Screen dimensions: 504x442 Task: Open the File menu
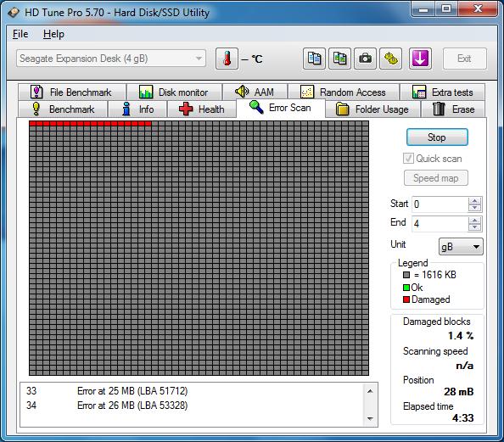(20, 34)
